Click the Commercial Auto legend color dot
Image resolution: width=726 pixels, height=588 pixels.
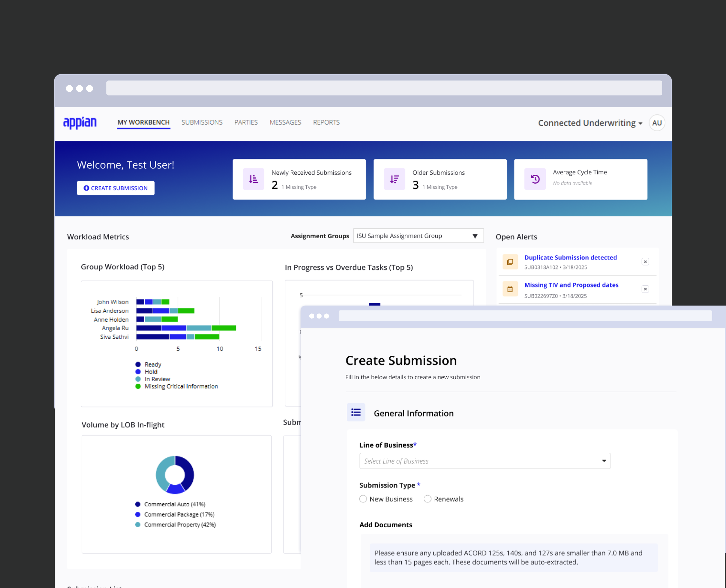(x=138, y=504)
